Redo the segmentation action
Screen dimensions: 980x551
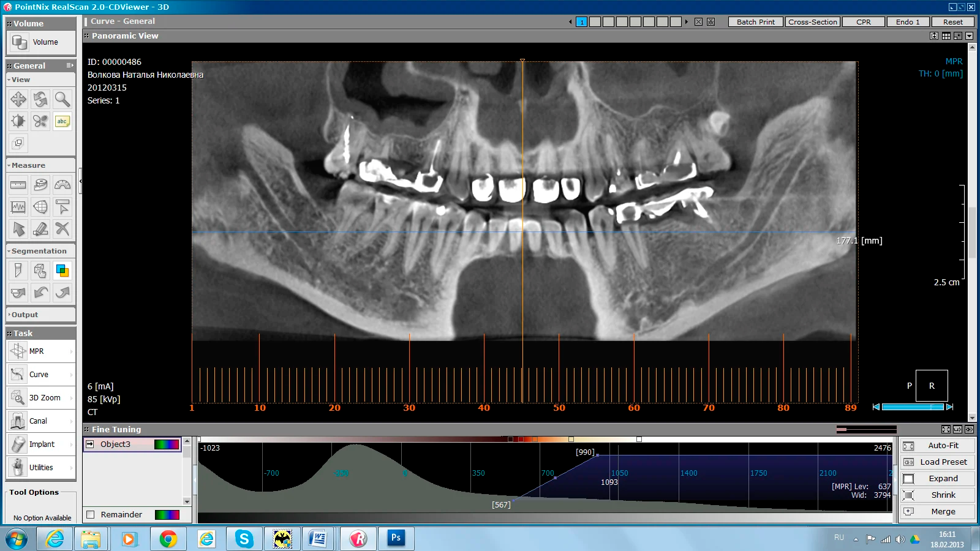point(62,293)
